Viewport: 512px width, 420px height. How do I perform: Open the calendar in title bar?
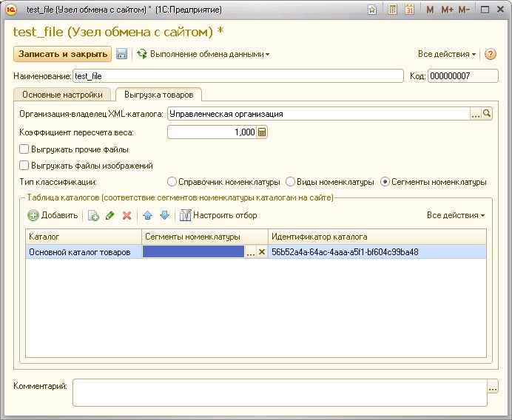click(409, 10)
